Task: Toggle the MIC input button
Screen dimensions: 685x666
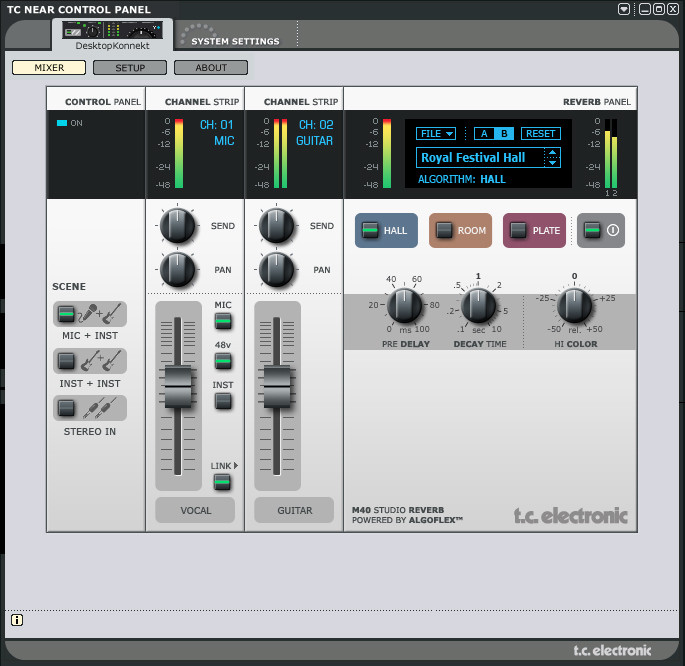Action: pyautogui.click(x=222, y=321)
